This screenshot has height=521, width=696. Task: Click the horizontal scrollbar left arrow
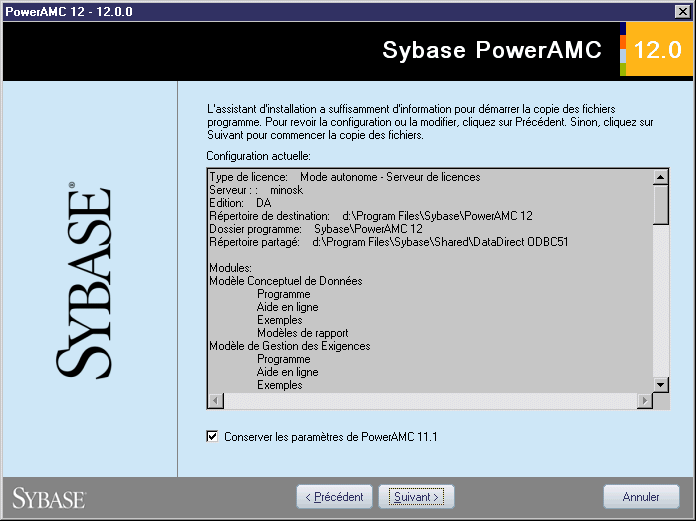(x=216, y=400)
